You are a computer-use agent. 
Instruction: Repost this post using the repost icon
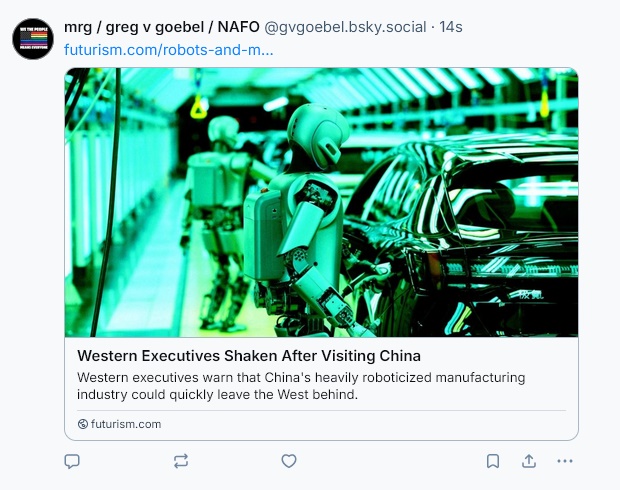click(x=180, y=461)
